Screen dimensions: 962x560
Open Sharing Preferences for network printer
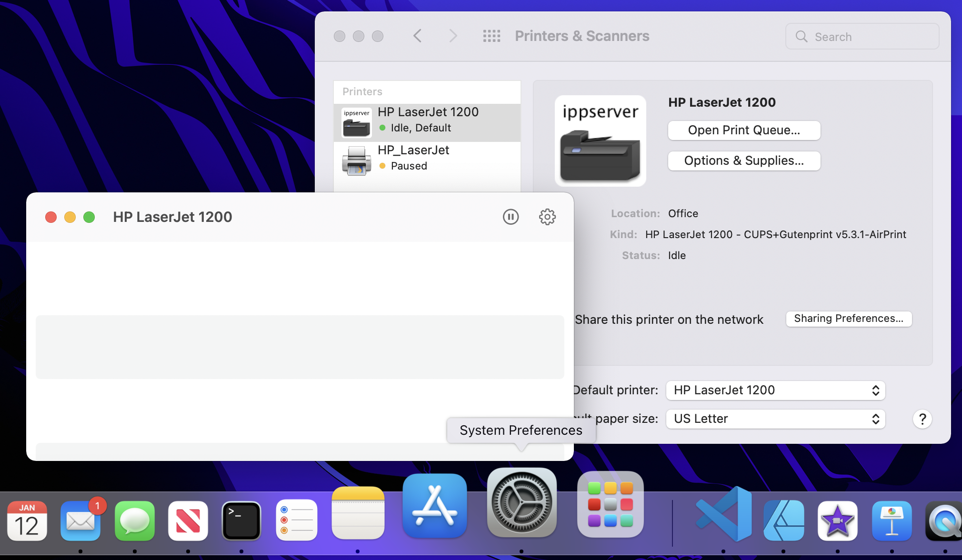click(848, 319)
